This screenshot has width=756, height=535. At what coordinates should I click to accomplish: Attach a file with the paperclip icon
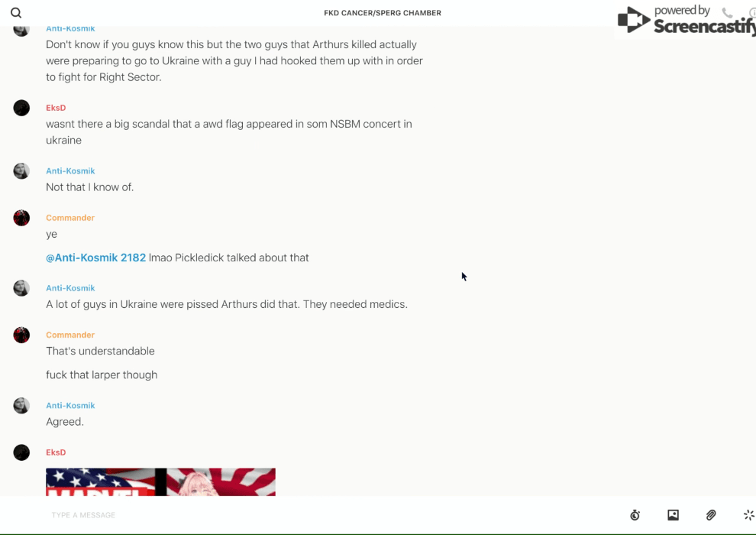click(x=711, y=514)
